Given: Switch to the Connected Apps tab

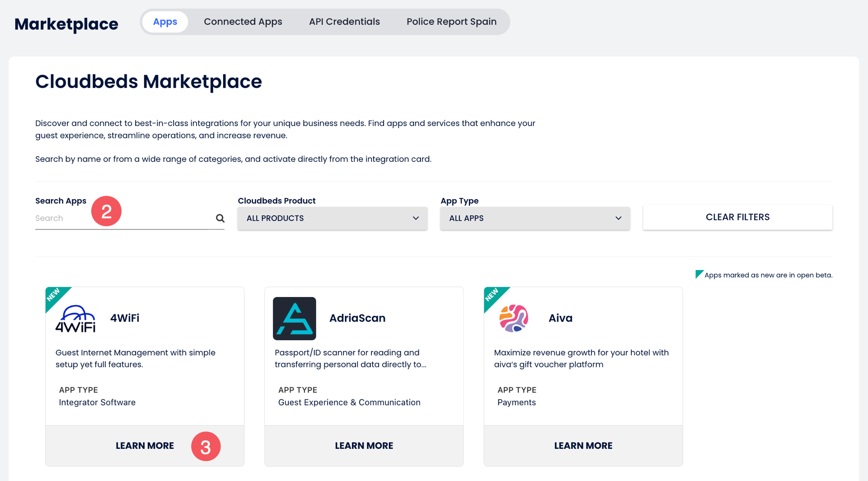Looking at the screenshot, I should point(243,22).
